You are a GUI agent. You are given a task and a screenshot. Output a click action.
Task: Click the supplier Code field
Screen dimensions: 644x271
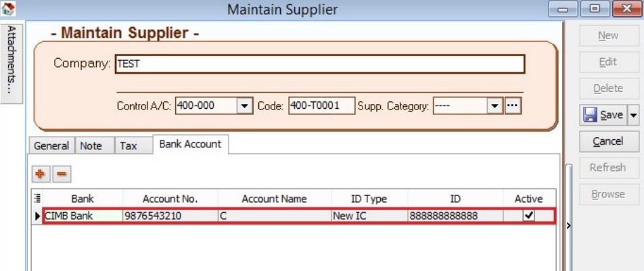click(x=321, y=106)
